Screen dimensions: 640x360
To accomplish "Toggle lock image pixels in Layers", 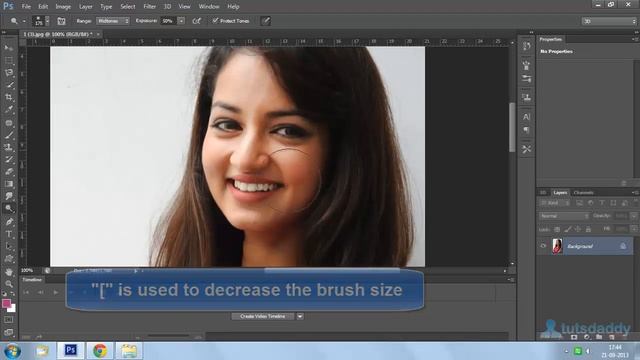I will [568, 230].
